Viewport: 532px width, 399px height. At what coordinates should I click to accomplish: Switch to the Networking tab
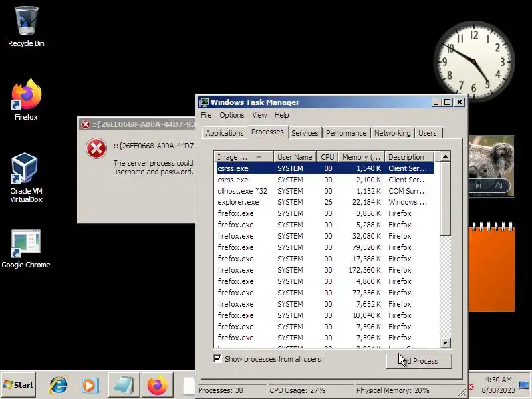[x=392, y=133]
